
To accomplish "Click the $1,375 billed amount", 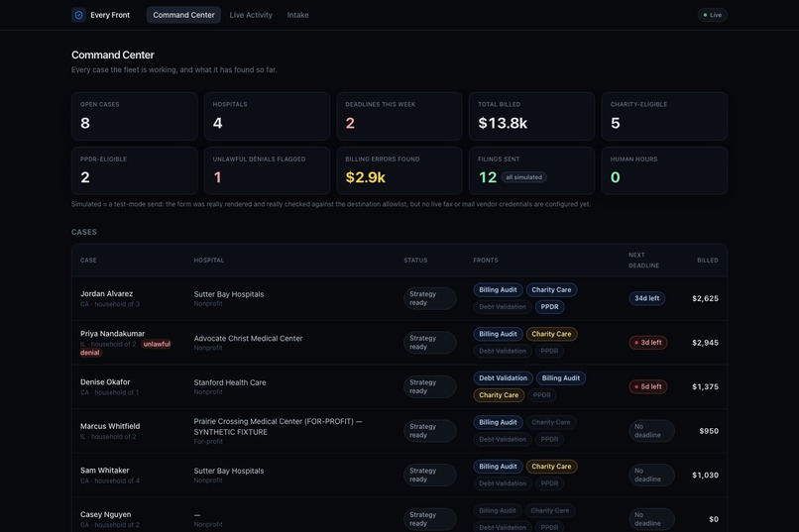I will [x=705, y=387].
